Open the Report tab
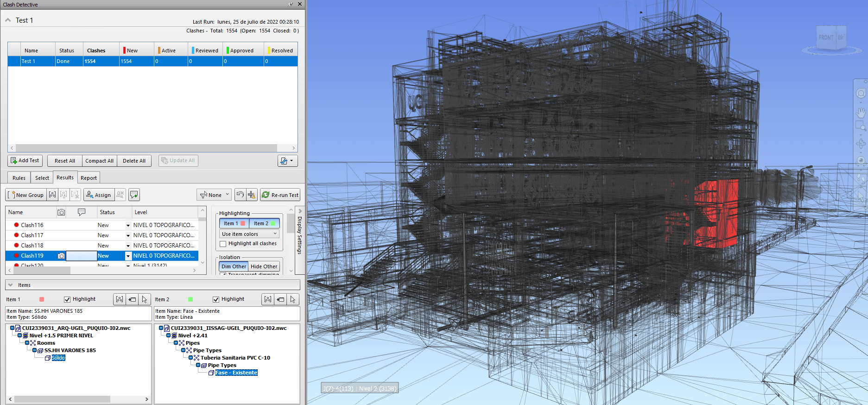Screen dimensions: 868x405 [89, 178]
